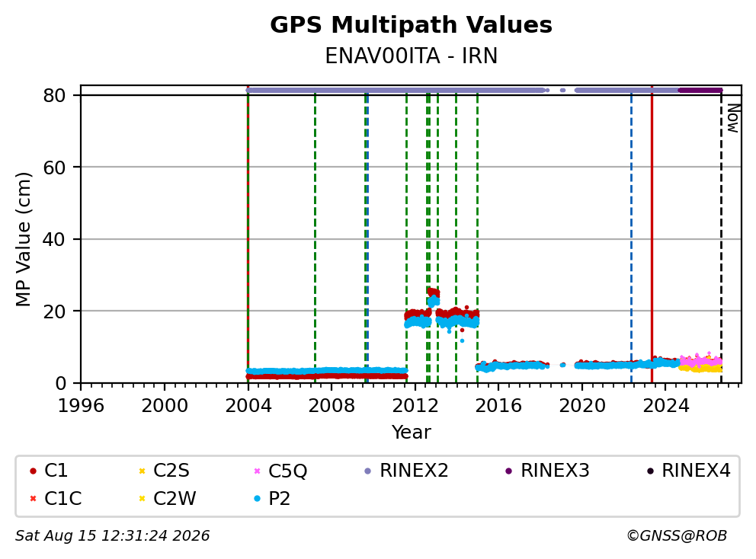The width and height of the screenshot is (756, 559).
Task: Click the RINEX2 legend entry
Action: pos(406,471)
